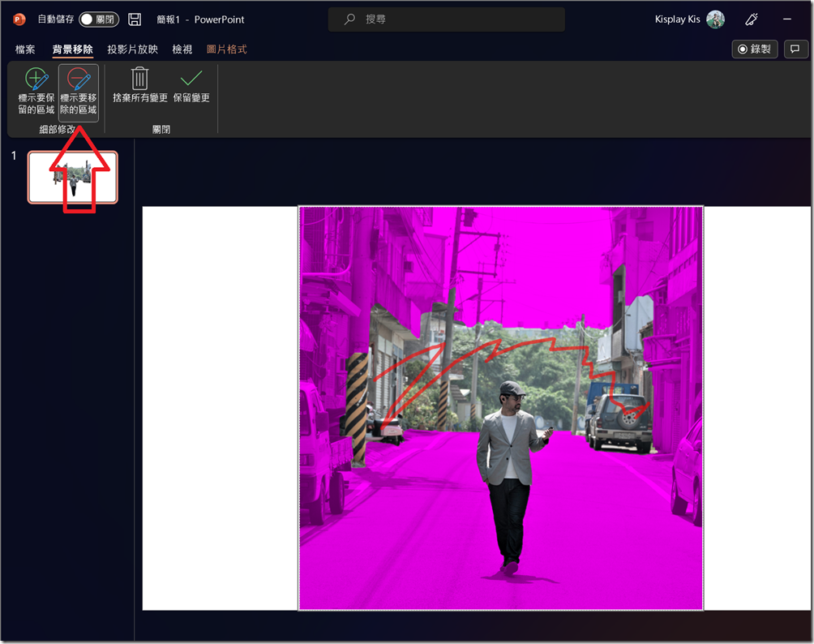Click the PowerPoint logo icon top left
This screenshot has width=814, height=644.
[17, 19]
